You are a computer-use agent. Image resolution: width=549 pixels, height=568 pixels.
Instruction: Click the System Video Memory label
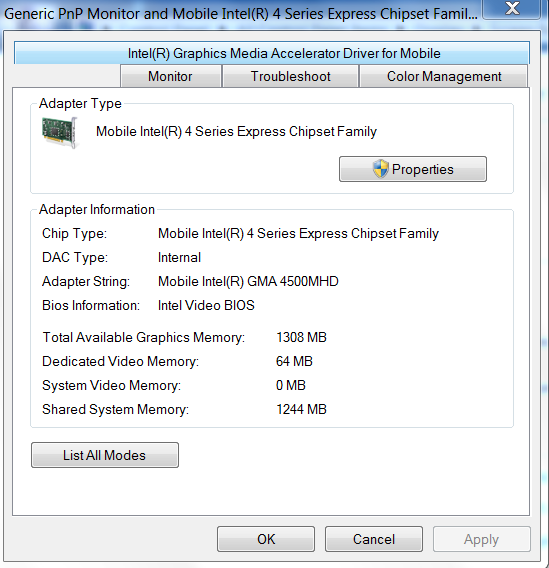click(x=112, y=385)
